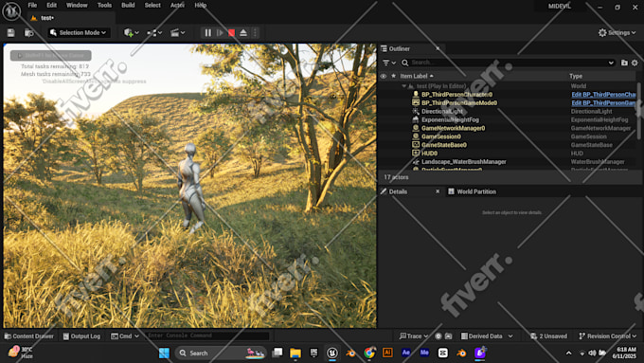Open the Settings dropdown

pyautogui.click(x=617, y=32)
